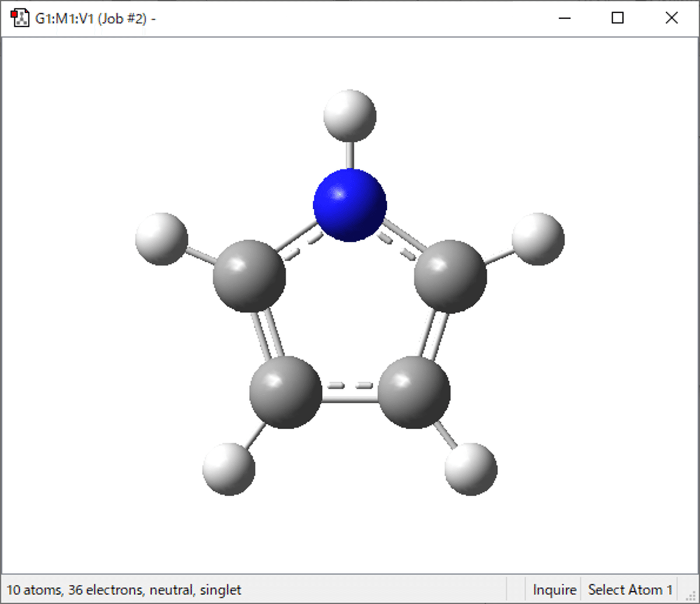The width and height of the screenshot is (700, 604).
Task: Select the upper-left carbon atom
Action: point(250,275)
